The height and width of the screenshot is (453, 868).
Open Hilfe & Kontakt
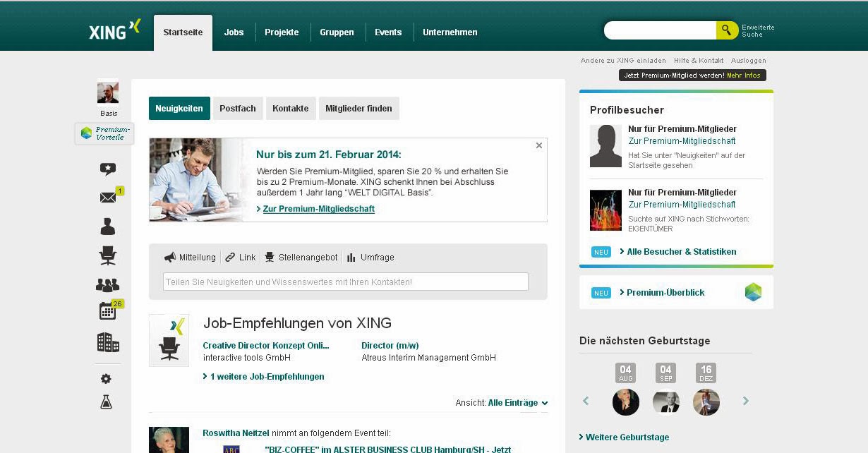point(699,61)
